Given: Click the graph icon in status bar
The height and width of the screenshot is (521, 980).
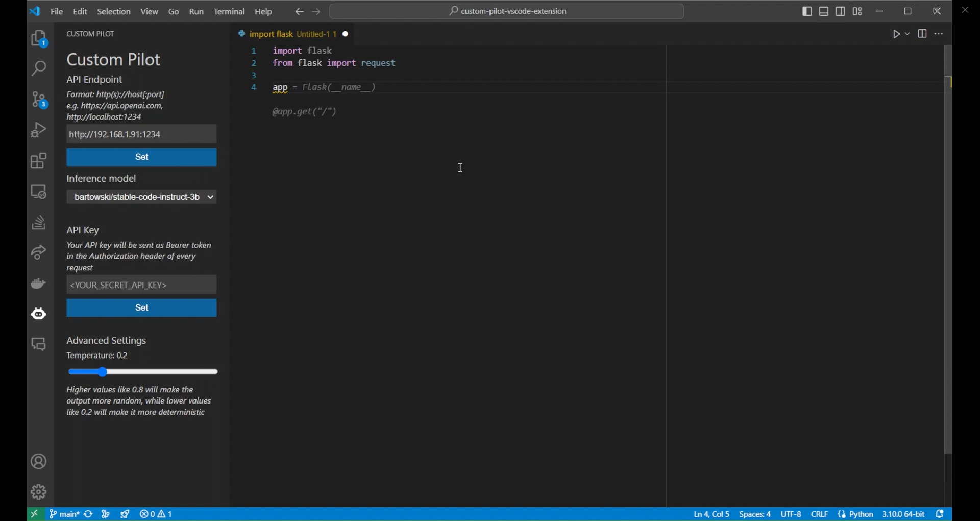Looking at the screenshot, I should pyautogui.click(x=106, y=514).
